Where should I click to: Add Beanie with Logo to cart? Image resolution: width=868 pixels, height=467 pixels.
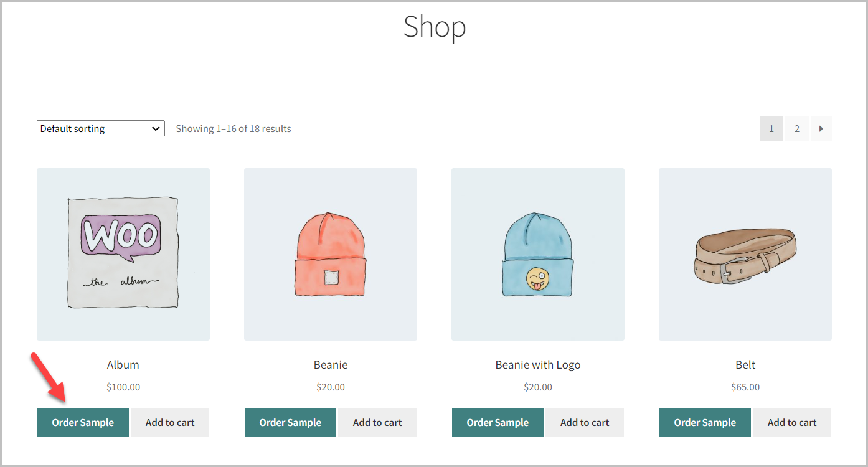click(584, 422)
